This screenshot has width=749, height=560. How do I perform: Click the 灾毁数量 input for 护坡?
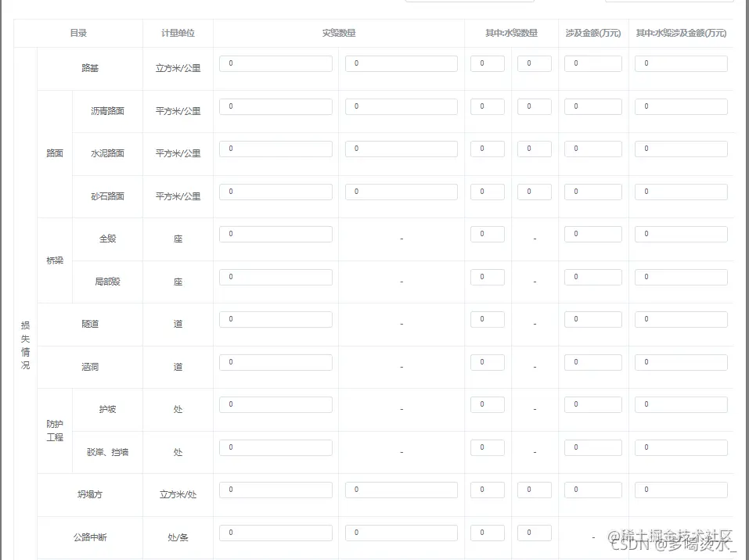click(275, 405)
